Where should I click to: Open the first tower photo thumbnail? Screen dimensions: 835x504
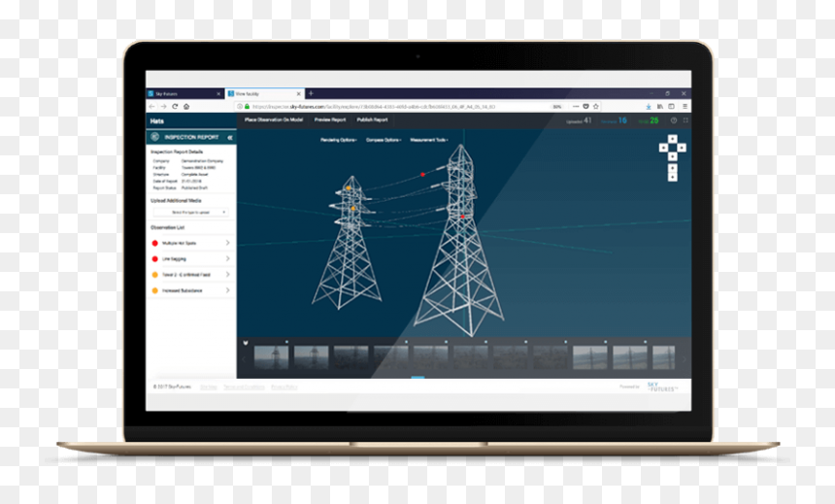[271, 357]
